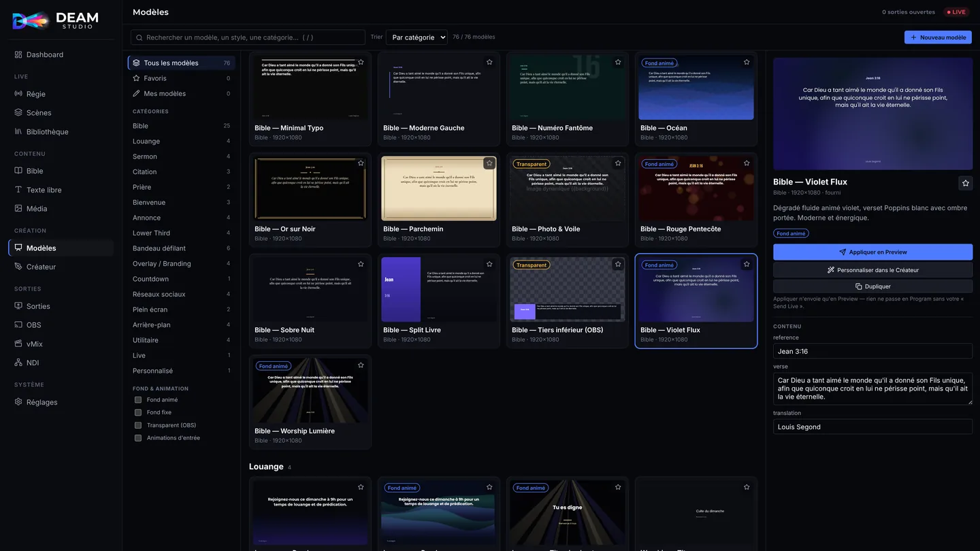Click the Dupliquer button

coord(872,286)
